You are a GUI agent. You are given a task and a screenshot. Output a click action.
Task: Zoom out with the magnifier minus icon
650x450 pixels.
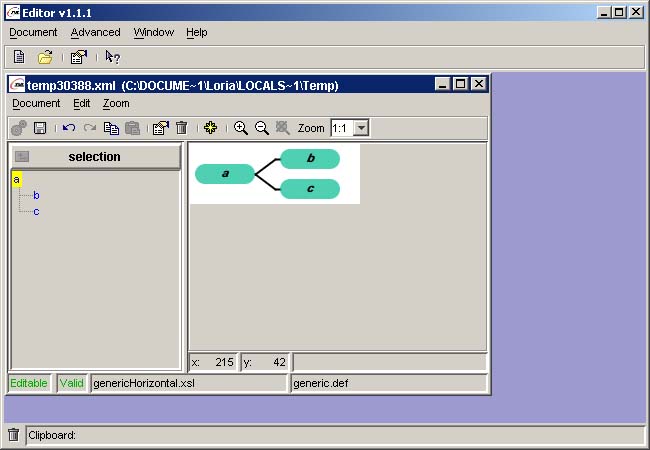tap(262, 128)
